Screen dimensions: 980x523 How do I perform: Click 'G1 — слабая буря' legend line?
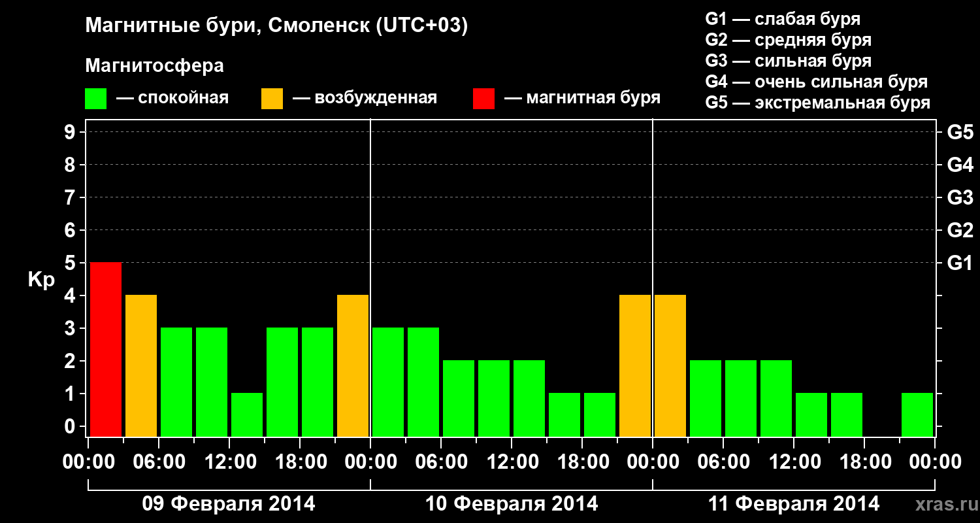pyautogui.click(x=783, y=19)
